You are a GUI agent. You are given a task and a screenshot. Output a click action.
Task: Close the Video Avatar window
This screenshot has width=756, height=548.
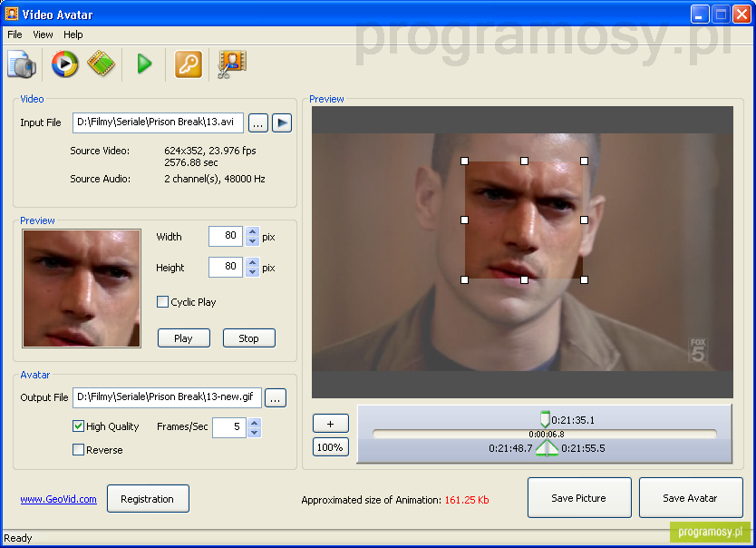point(741,14)
